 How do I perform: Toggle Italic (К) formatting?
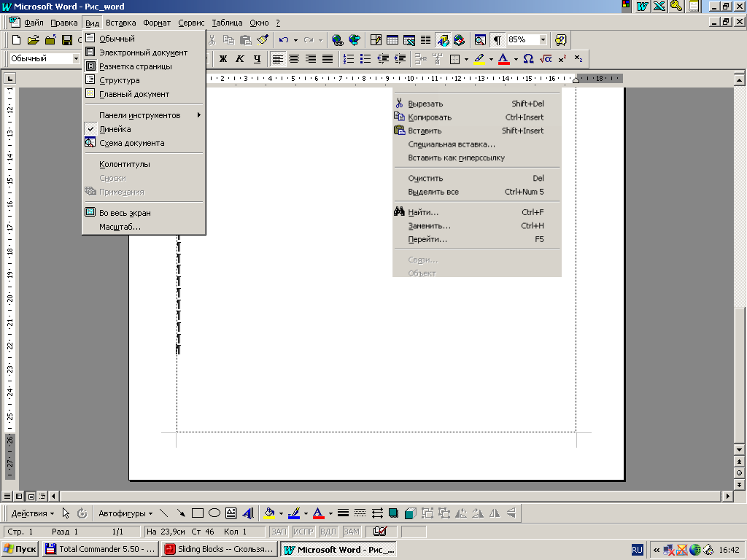pos(240,58)
